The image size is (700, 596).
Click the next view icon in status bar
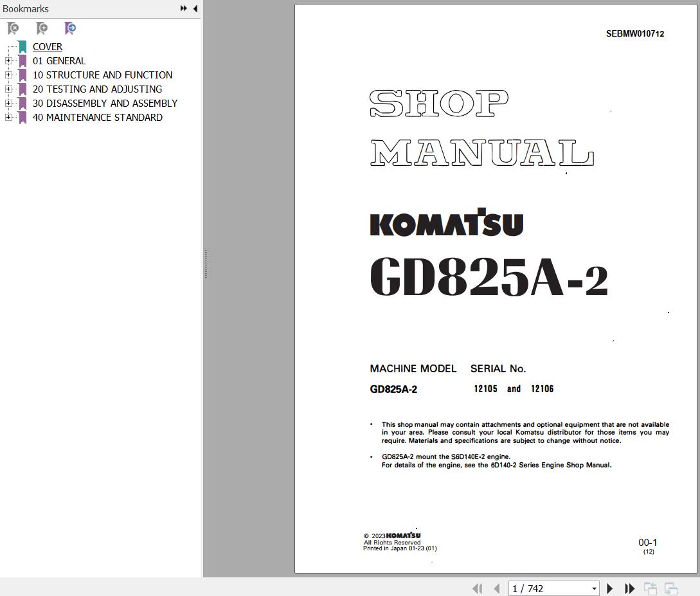[670, 588]
